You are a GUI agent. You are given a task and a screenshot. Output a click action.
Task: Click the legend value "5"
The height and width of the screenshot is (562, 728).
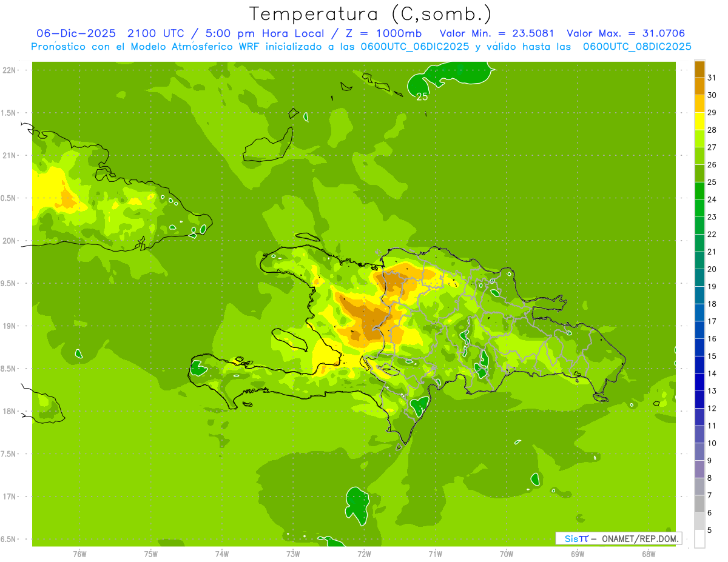(x=710, y=530)
